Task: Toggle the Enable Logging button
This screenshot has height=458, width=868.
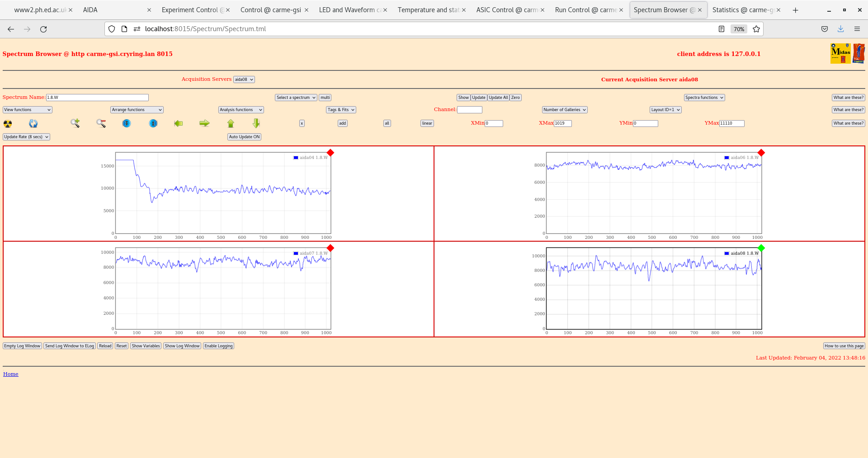Action: coord(218,346)
